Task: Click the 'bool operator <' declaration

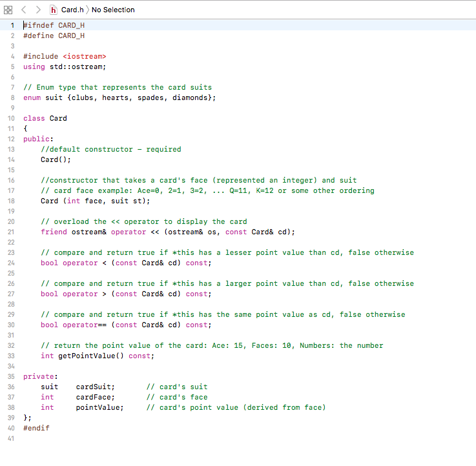Action: 127,263
